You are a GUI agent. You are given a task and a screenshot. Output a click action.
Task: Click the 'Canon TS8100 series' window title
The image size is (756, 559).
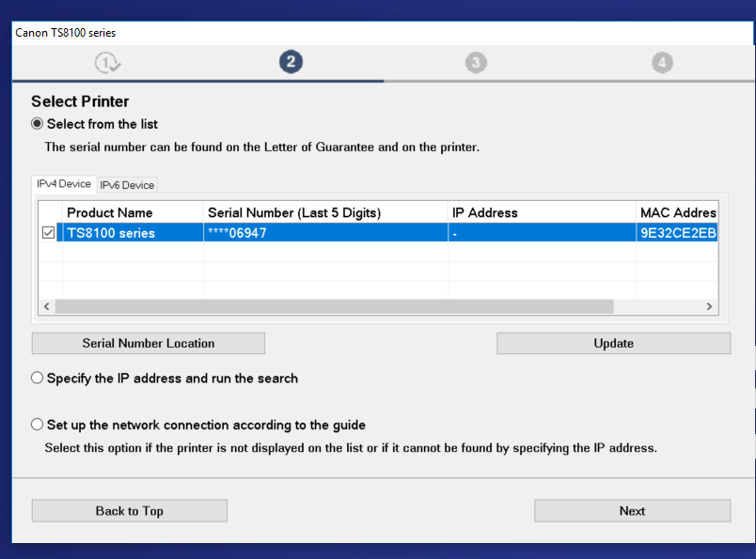click(x=66, y=33)
